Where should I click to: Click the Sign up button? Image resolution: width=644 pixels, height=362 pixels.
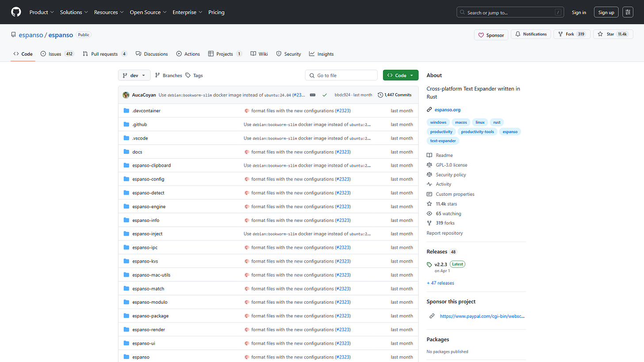[606, 12]
